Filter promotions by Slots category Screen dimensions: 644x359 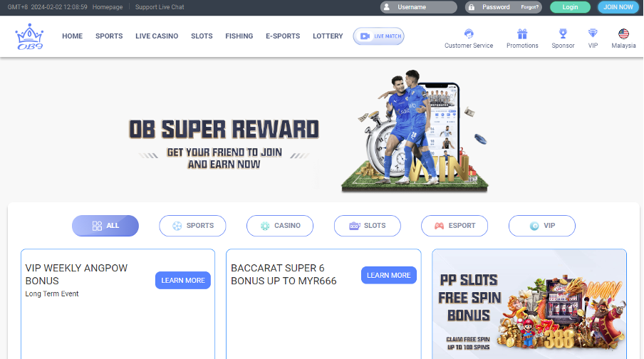point(367,226)
